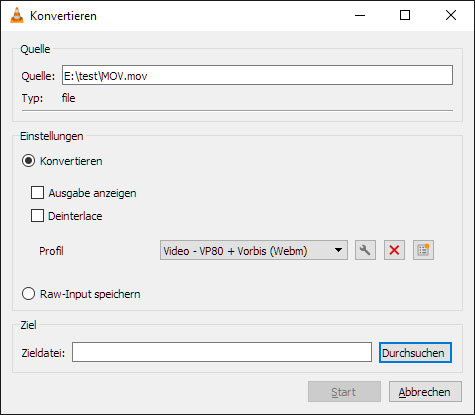
Task: Click the VLC cone icon in title bar
Action: click(17, 15)
